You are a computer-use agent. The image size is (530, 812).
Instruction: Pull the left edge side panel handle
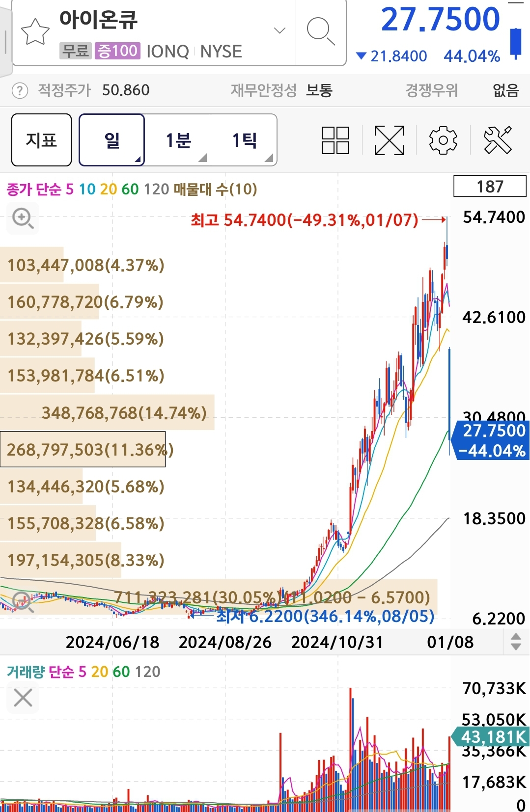click(5, 42)
